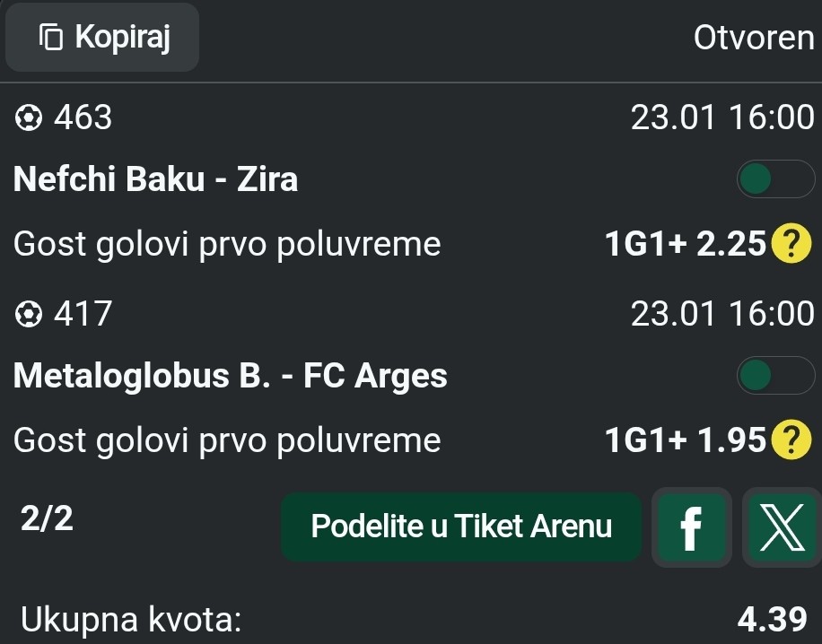Click the soccer ball icon beside 463
This screenshot has height=644, width=822.
pos(29,118)
